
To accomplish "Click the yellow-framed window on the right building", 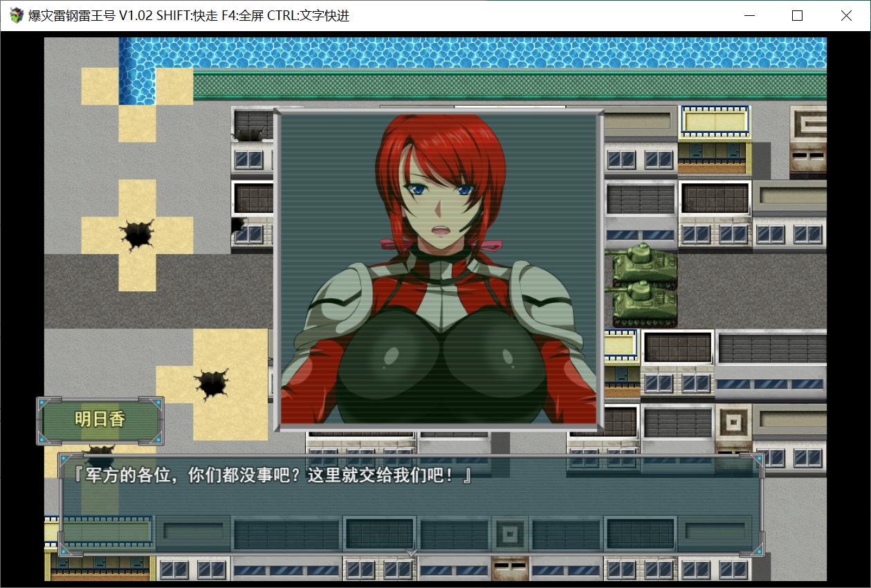I will coord(714,122).
